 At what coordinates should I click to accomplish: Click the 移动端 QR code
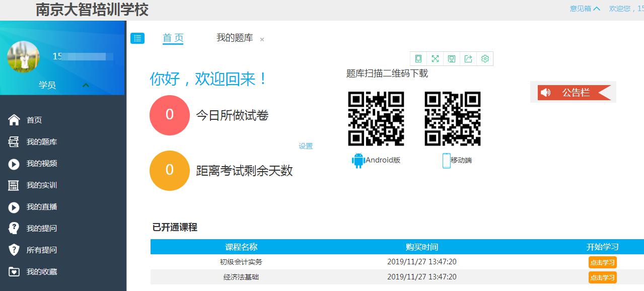click(453, 119)
